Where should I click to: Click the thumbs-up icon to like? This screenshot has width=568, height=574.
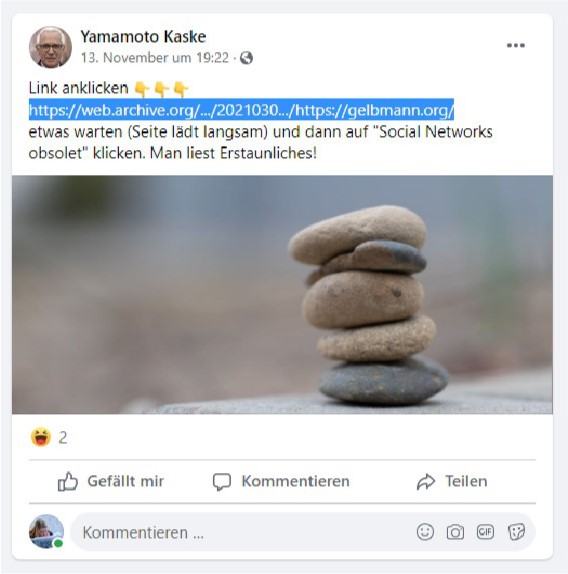68,481
